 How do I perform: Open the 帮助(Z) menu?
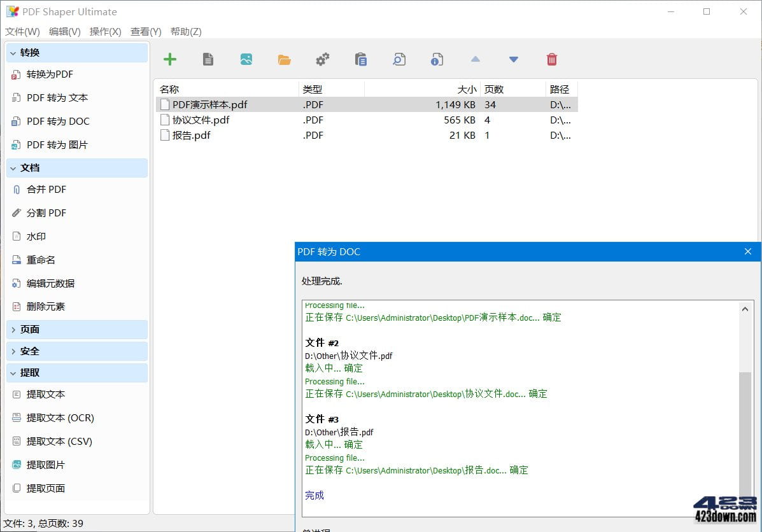click(186, 32)
